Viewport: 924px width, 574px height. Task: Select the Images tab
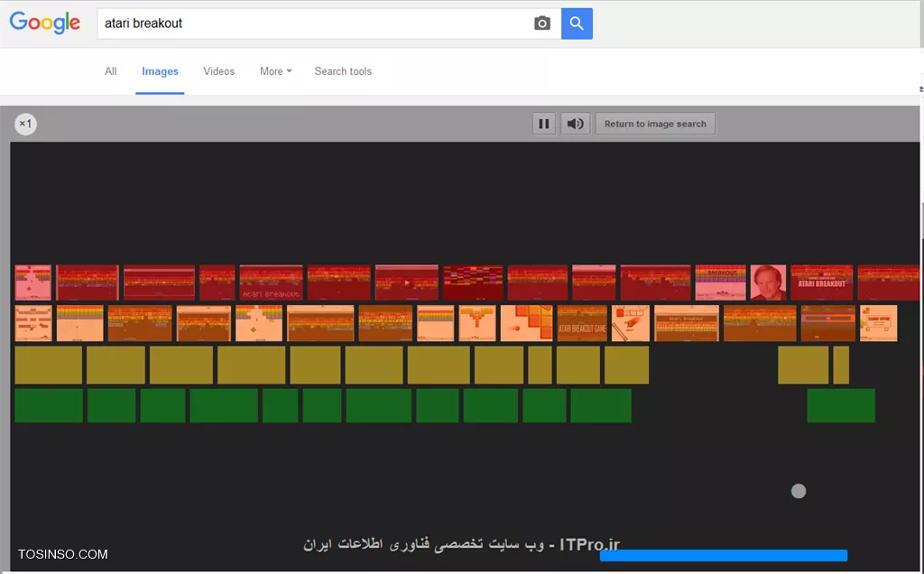pyautogui.click(x=160, y=71)
